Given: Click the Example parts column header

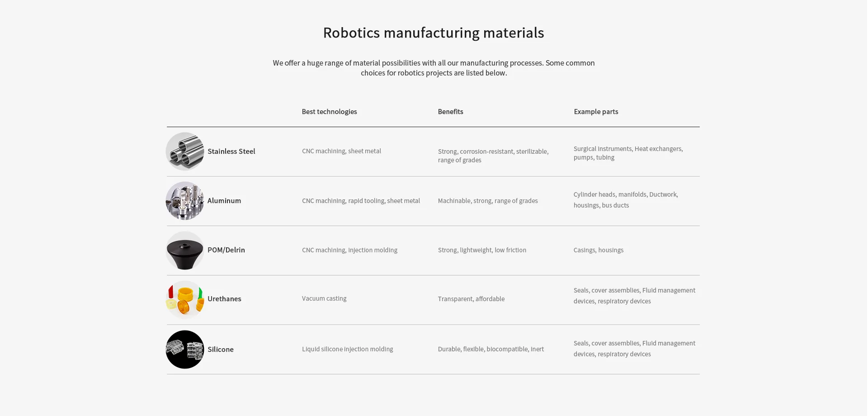Looking at the screenshot, I should coord(596,112).
